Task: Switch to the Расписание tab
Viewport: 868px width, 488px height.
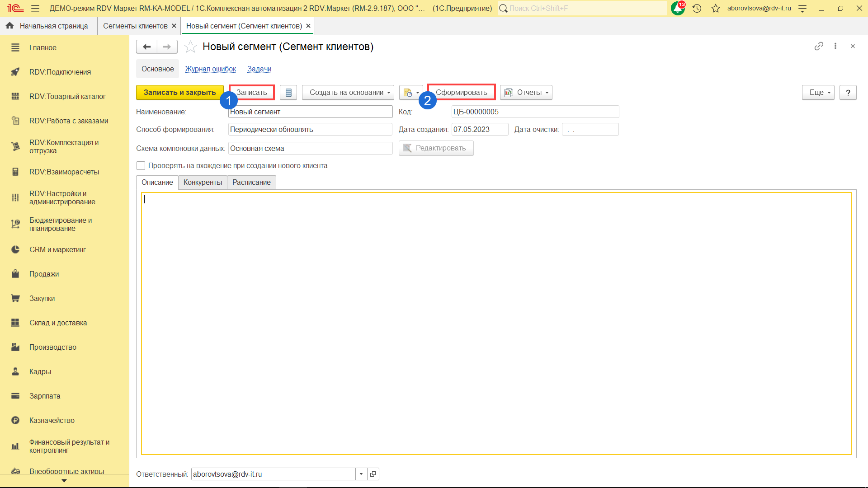Action: 251,183
